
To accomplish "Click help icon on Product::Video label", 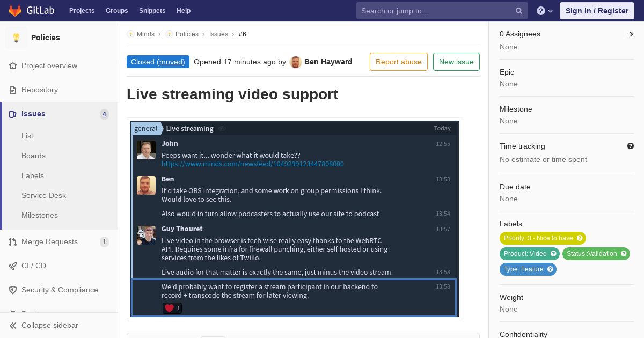I will tap(553, 254).
